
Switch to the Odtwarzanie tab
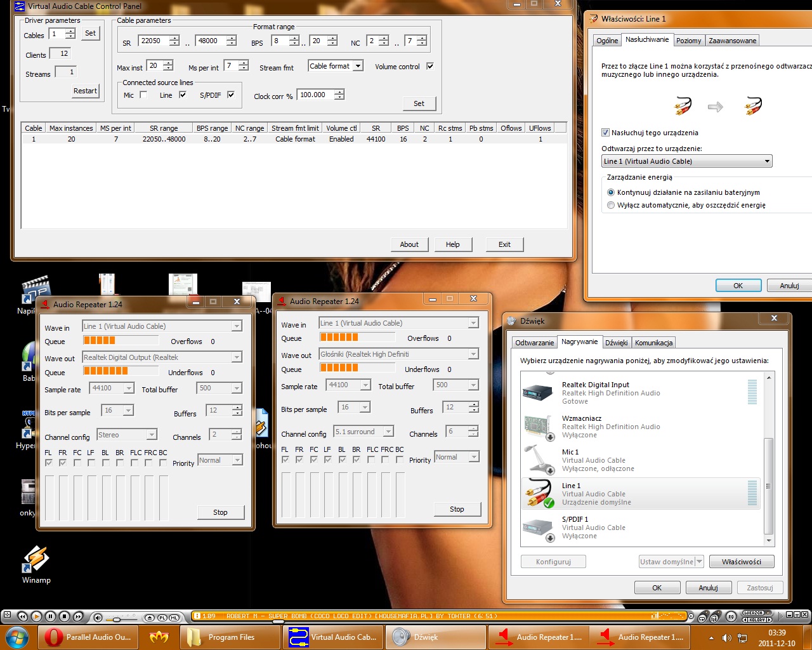(535, 343)
